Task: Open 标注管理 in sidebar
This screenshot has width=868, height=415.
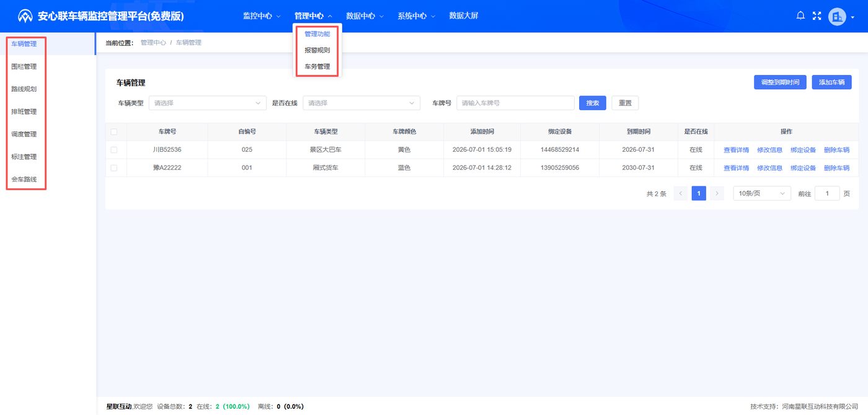Action: click(x=47, y=157)
